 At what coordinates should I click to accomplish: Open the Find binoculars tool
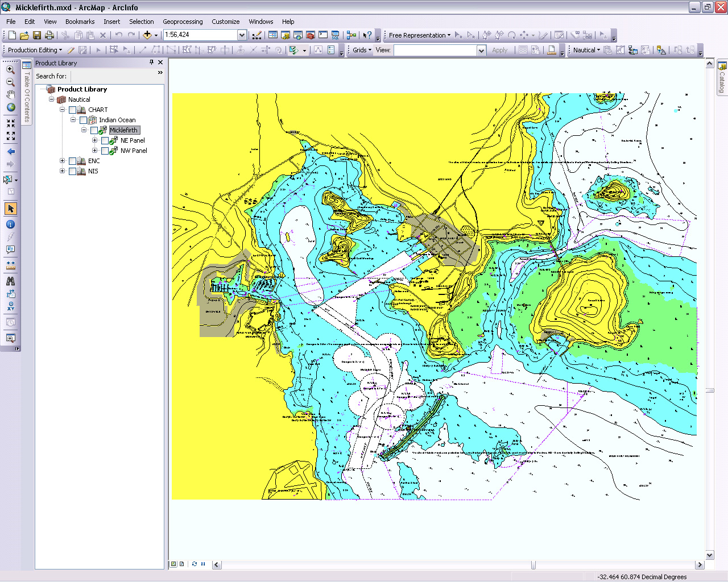pyautogui.click(x=10, y=281)
